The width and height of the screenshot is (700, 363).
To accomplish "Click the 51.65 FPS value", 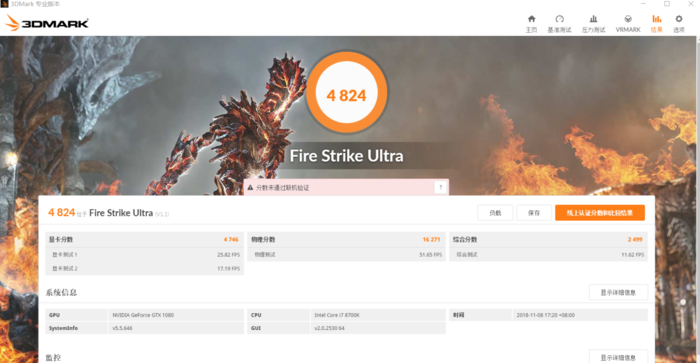I will (430, 255).
